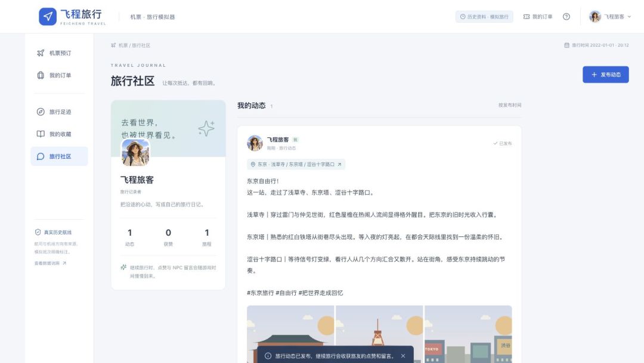Click the #东京旅行 hashtag
644x363 pixels.
261,293
